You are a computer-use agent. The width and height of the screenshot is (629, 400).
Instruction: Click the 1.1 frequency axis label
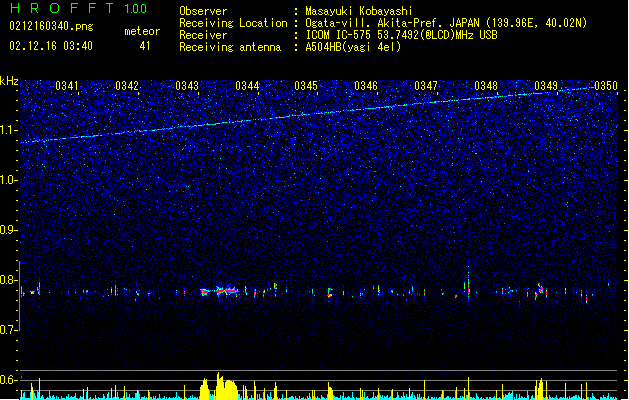coord(8,130)
